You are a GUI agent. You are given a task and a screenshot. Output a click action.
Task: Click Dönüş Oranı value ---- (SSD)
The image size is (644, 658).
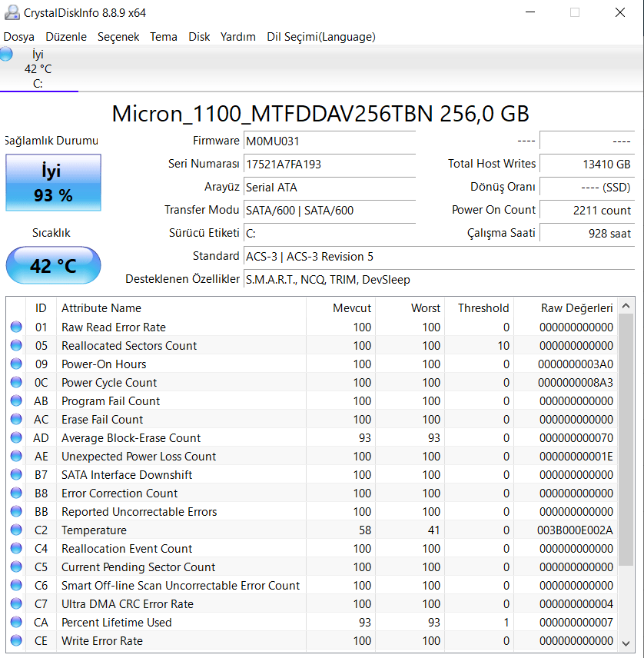(587, 187)
